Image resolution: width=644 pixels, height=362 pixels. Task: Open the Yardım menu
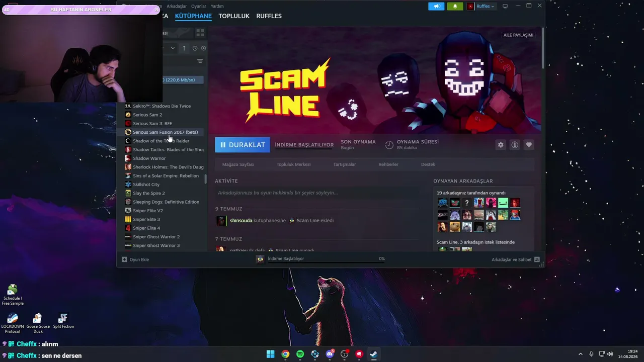pyautogui.click(x=217, y=6)
